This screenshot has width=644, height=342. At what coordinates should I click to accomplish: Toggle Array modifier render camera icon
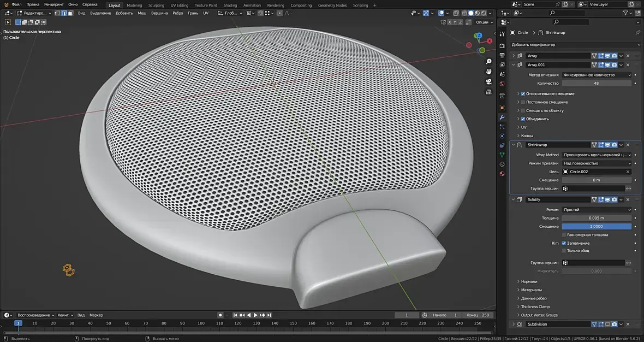(614, 56)
